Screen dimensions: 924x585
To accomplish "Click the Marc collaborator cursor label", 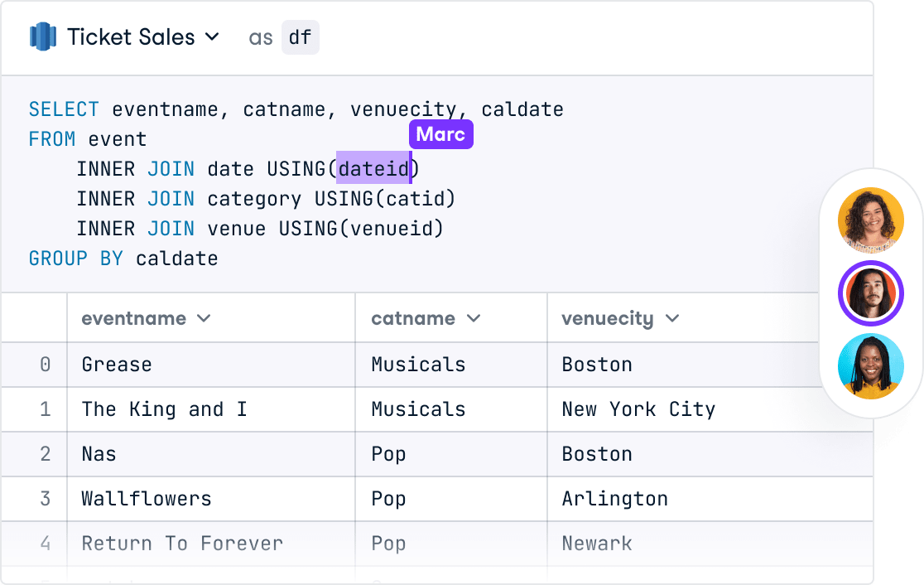I will (440, 134).
